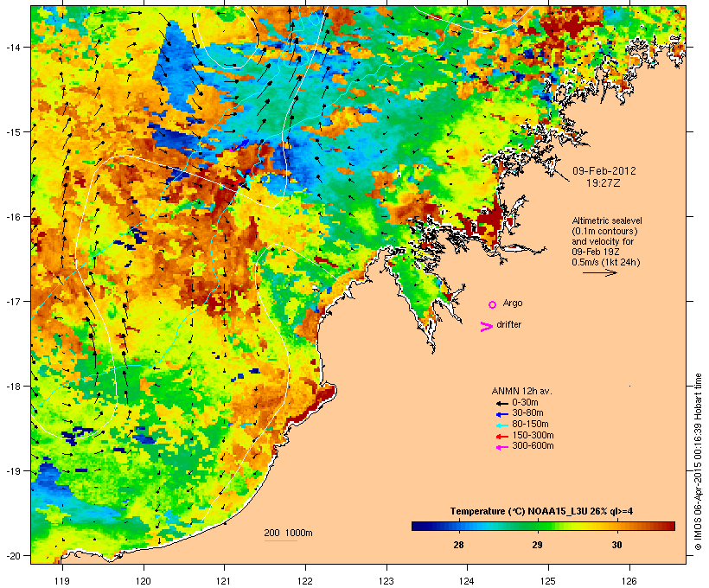Click the black 0-30m arrow in legend
The height and width of the screenshot is (588, 709).
pyautogui.click(x=501, y=403)
